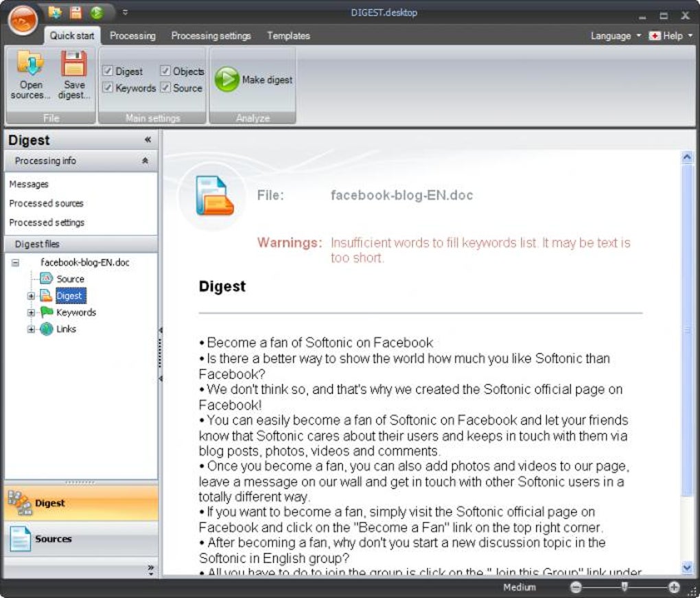
Task: Open the Templates ribbon tab
Action: point(288,36)
